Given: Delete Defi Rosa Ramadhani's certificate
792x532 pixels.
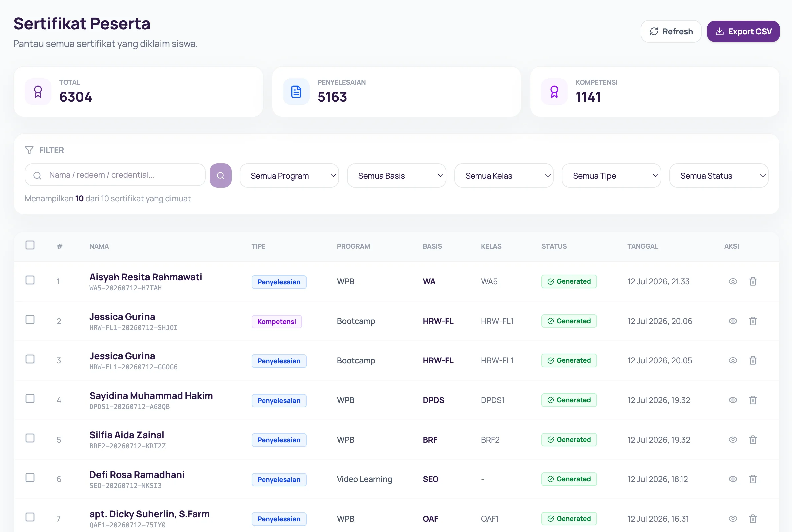Looking at the screenshot, I should coord(753,479).
